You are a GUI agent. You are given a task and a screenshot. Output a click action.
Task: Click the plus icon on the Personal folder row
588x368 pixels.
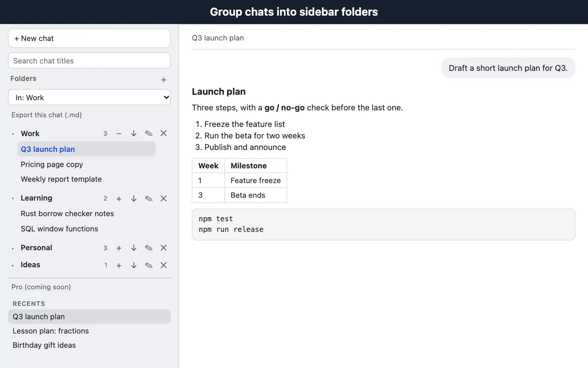pyautogui.click(x=119, y=248)
